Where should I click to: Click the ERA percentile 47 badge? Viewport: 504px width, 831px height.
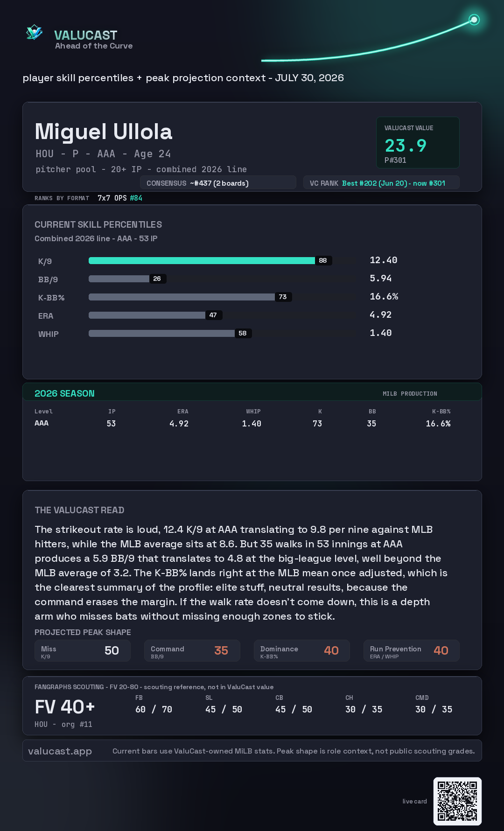coord(213,315)
